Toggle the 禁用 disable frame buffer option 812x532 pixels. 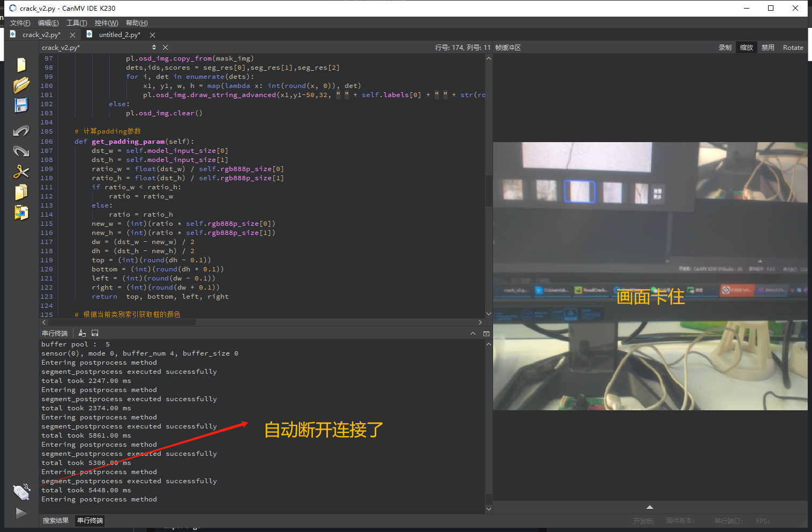[768, 48]
